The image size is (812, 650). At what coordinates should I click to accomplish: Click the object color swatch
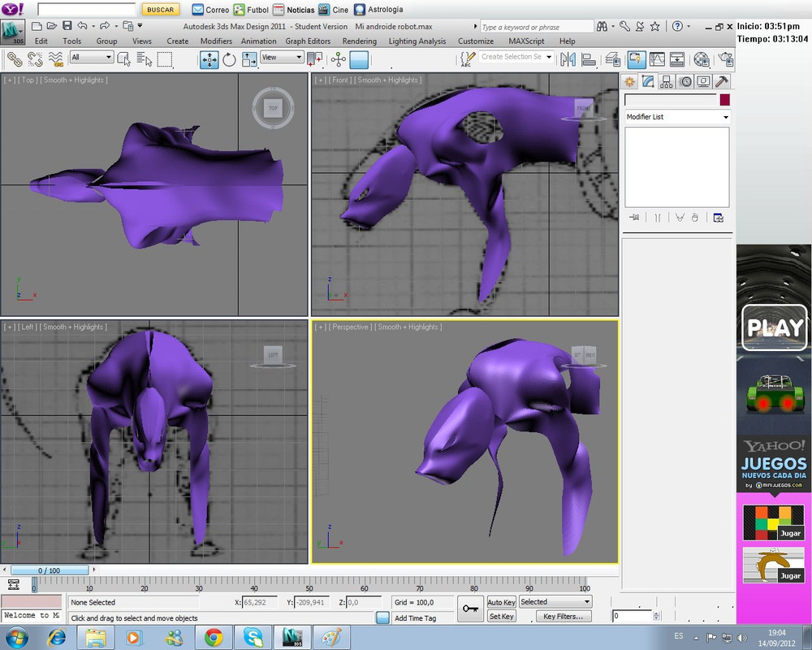coord(724,100)
